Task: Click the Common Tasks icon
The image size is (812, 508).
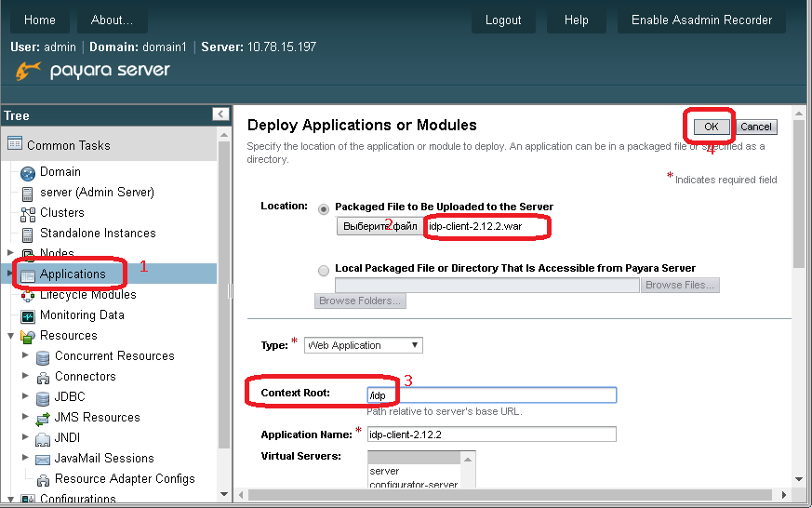Action: 15,143
